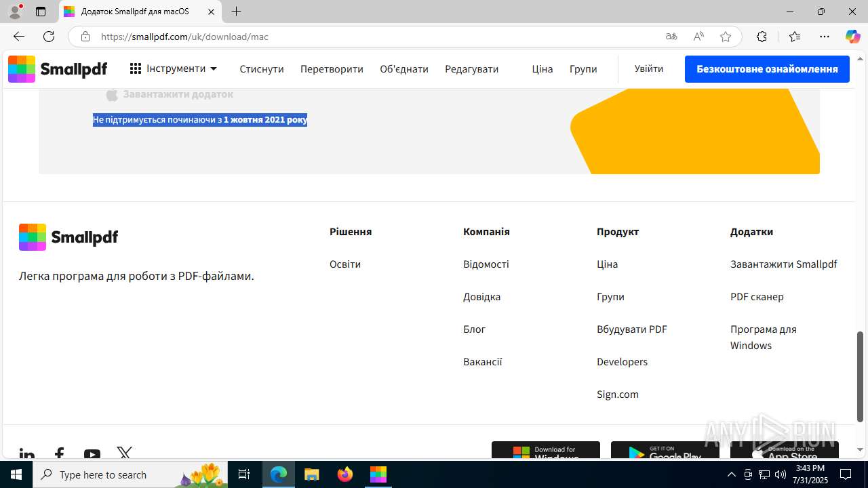Screen dimensions: 868x488
Task: Open the notifications center icon
Action: point(846,474)
